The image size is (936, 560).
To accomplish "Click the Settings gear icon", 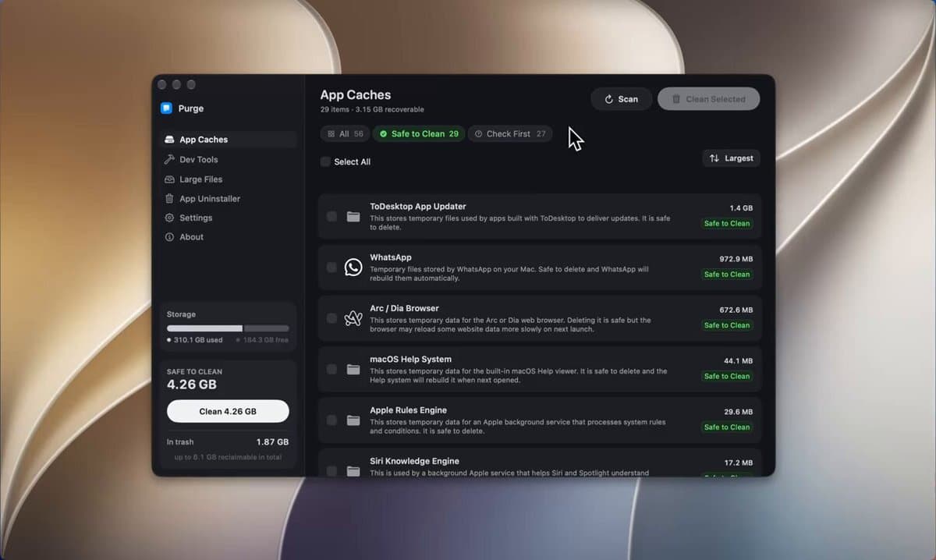I will pos(169,218).
